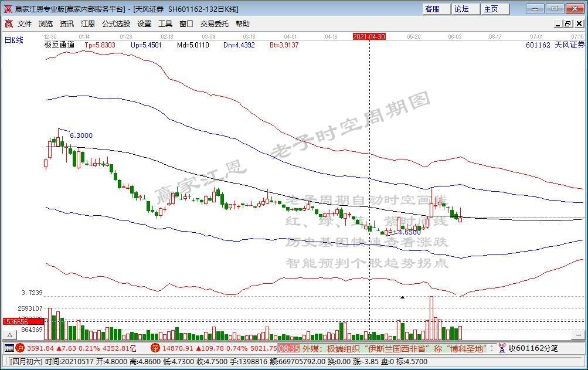
Task: Click the signal antenna icon beside 收601162分笔
Action: click(x=502, y=348)
